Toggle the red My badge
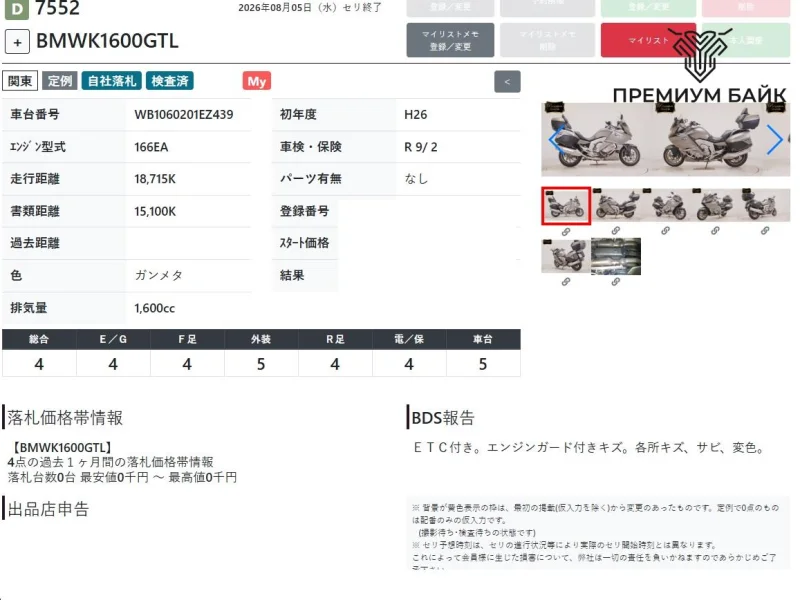 point(257,81)
